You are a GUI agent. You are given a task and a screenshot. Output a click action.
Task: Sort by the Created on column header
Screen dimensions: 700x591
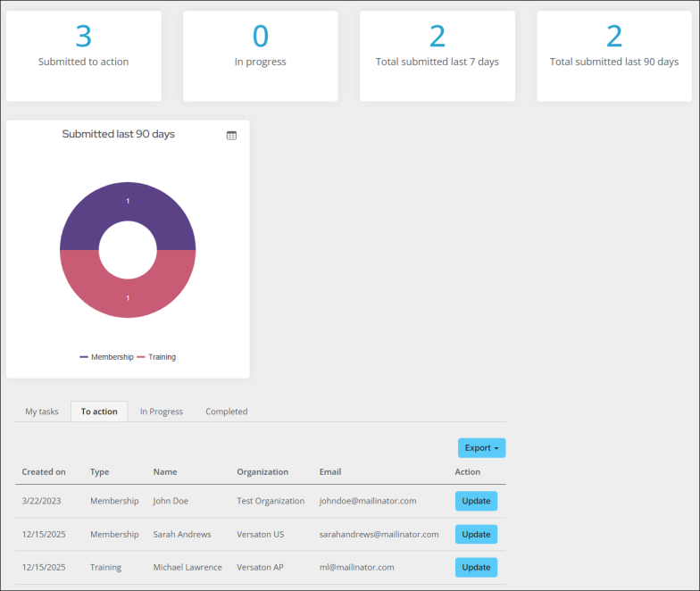pos(44,471)
